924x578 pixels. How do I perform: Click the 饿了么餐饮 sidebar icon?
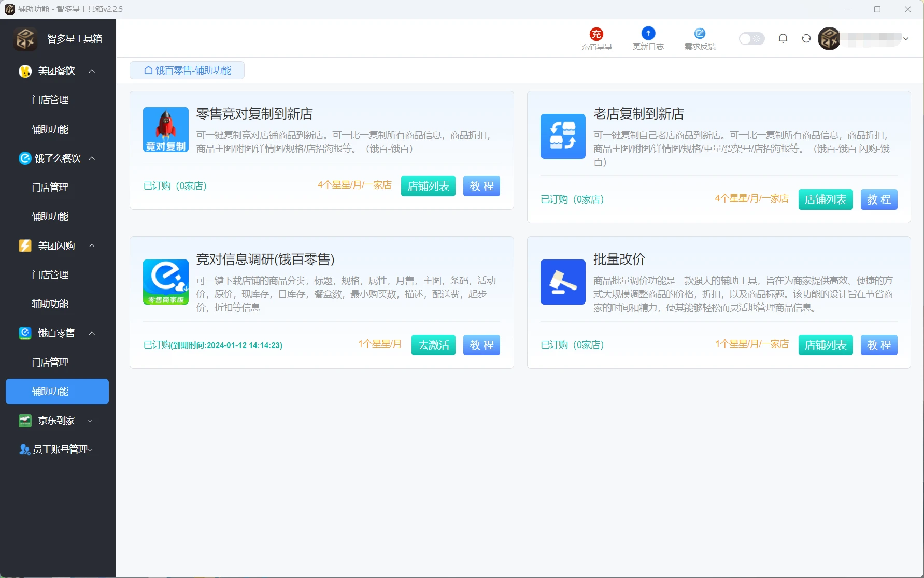(x=25, y=158)
